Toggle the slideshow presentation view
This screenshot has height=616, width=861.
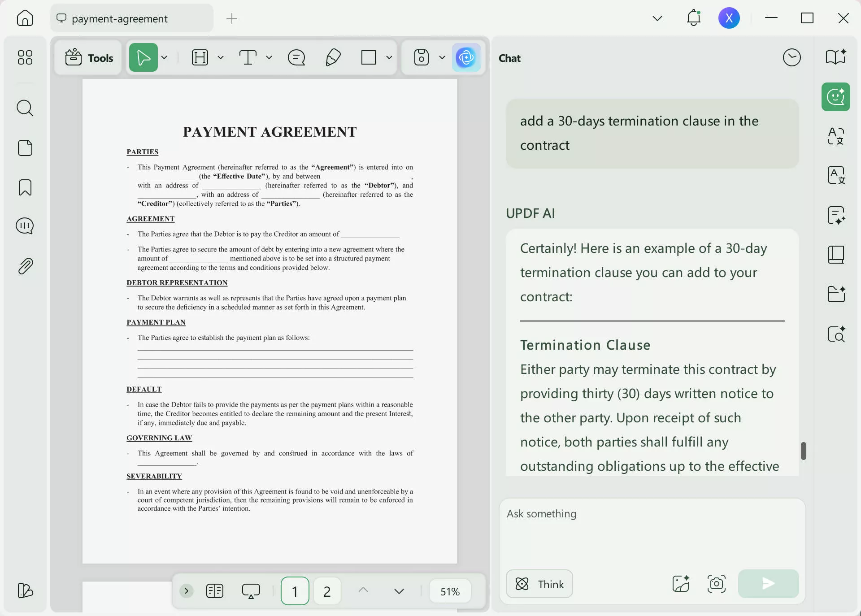coord(251,591)
